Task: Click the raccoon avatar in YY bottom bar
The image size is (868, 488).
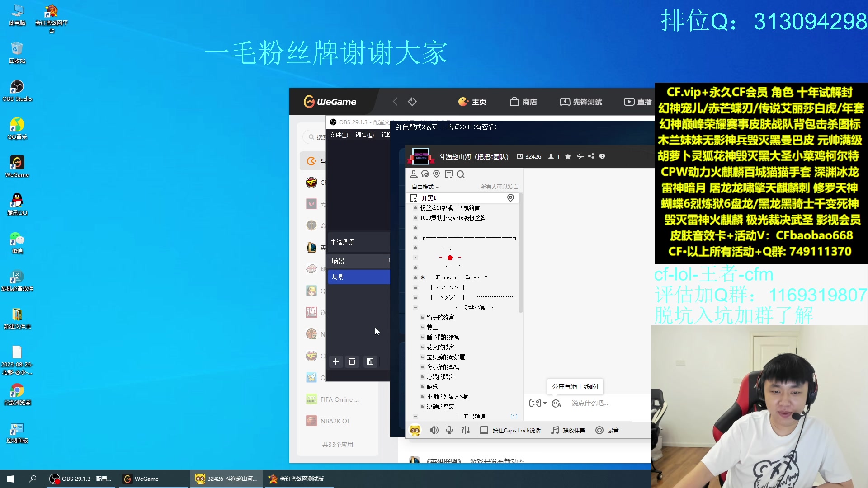Action: coord(415,430)
